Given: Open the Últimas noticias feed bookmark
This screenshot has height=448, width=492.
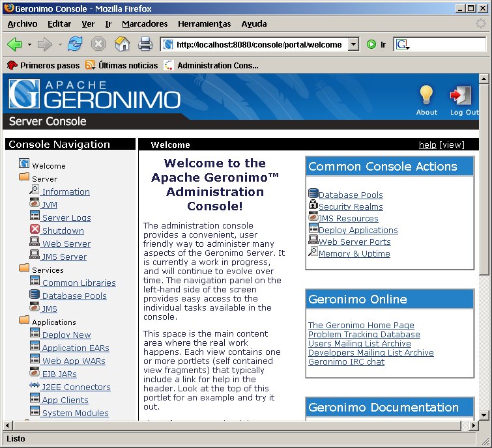Looking at the screenshot, I should (x=122, y=65).
